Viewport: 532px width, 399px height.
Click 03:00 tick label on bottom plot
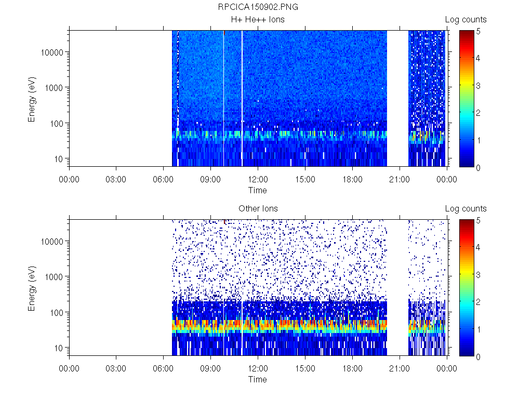pyautogui.click(x=116, y=368)
